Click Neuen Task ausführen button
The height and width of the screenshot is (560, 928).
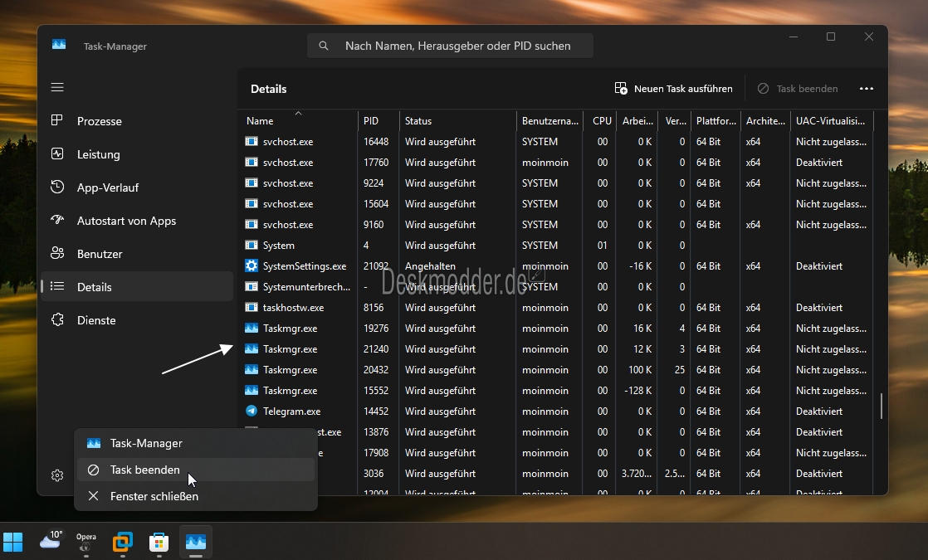(673, 89)
